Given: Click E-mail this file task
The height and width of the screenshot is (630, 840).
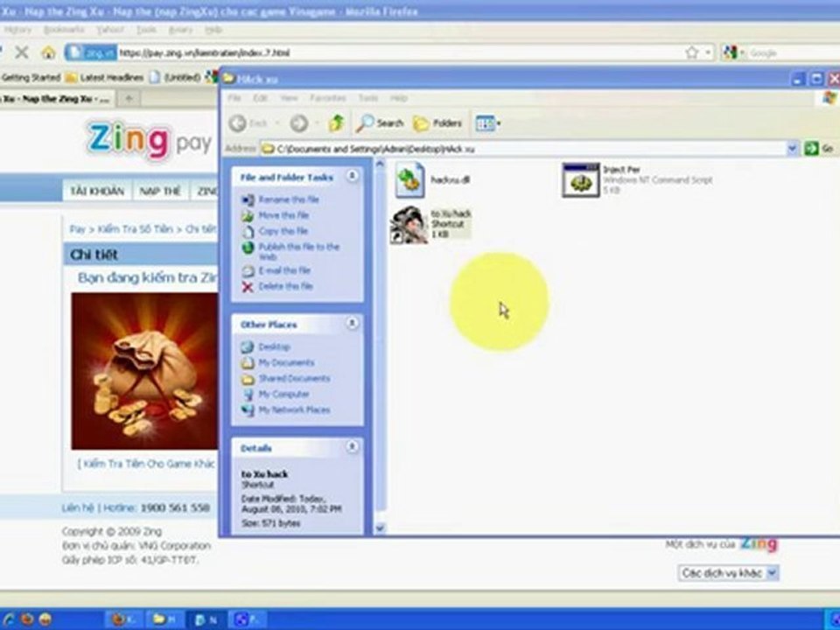Looking at the screenshot, I should tap(284, 270).
